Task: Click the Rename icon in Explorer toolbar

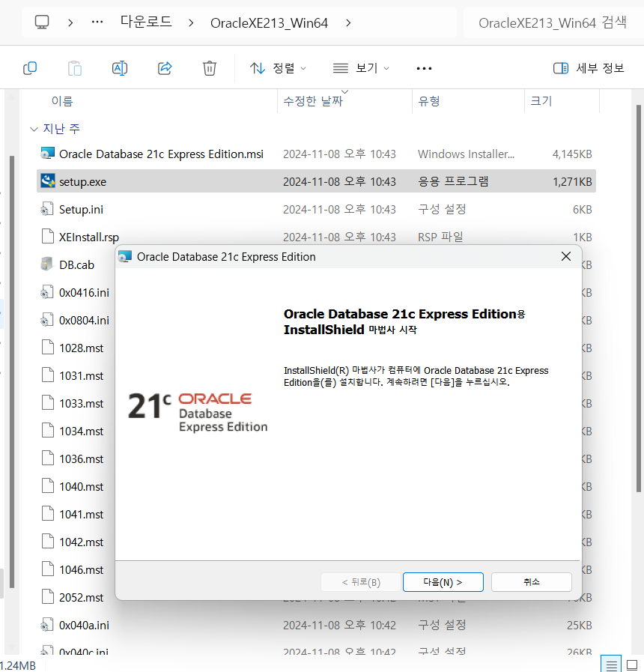Action: coord(120,68)
